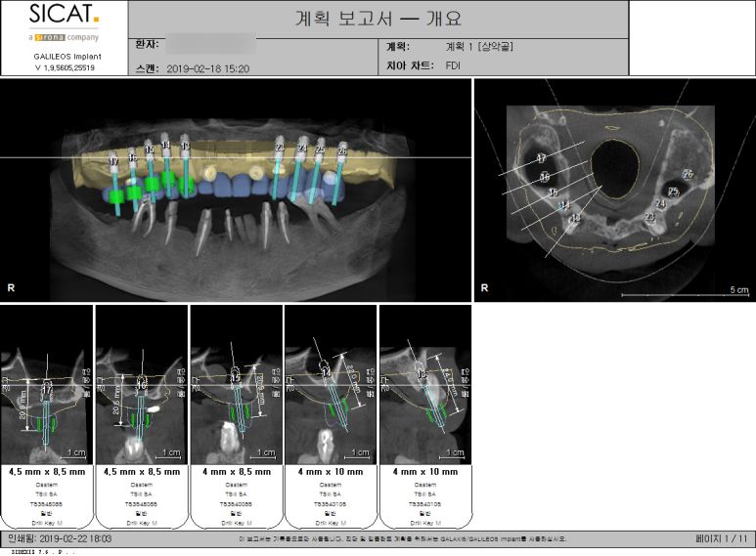Screen dimensions: 756x556
Task: Open the cross-section image of implant 13
Action: 425,384
